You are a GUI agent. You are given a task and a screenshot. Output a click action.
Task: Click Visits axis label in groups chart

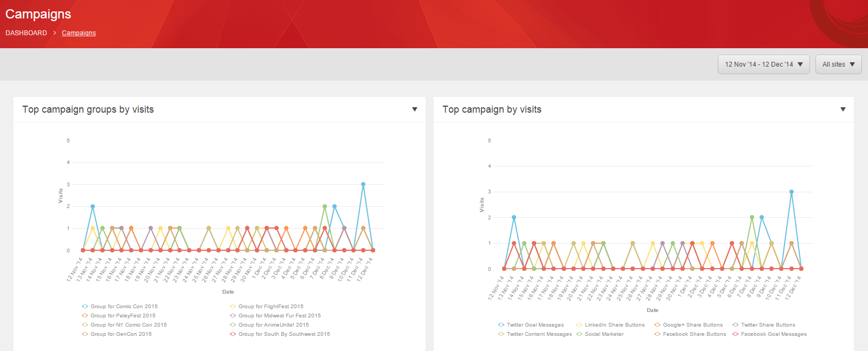[61, 196]
